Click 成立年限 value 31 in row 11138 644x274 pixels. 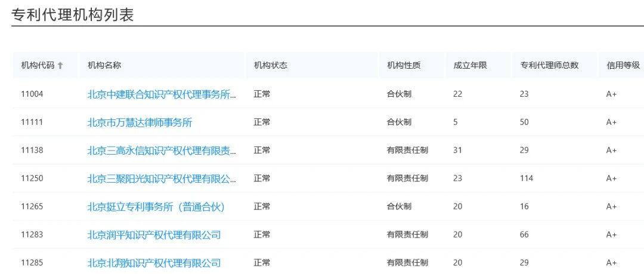tap(457, 150)
